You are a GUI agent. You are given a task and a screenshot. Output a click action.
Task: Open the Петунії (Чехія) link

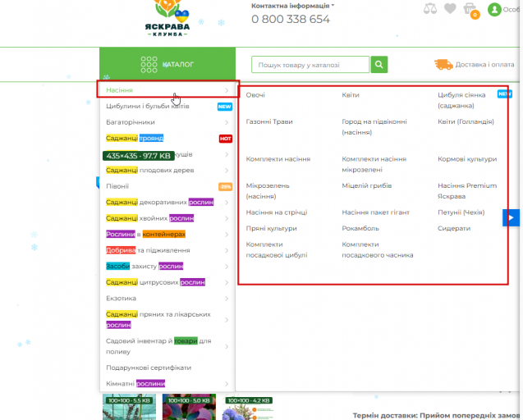click(461, 212)
